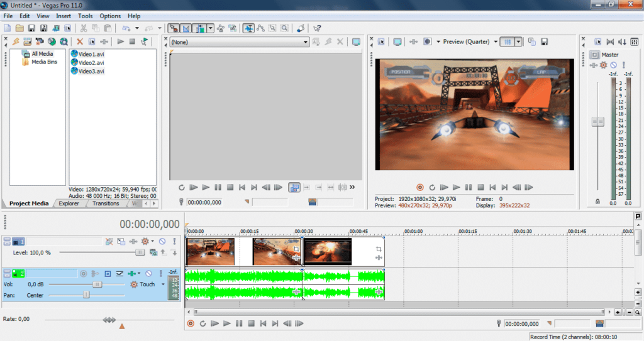644x341 pixels.
Task: Mute video track 1
Action: click(x=162, y=241)
